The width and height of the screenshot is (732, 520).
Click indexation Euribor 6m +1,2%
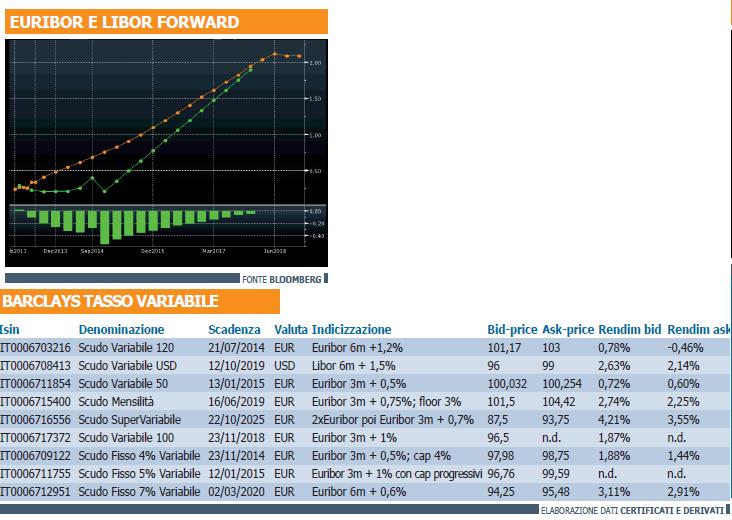(x=357, y=348)
